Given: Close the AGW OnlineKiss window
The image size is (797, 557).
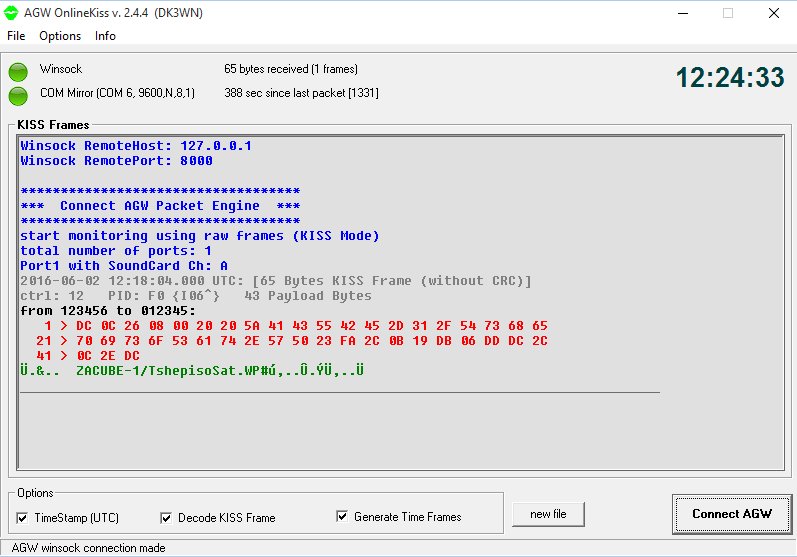Looking at the screenshot, I should click(x=774, y=13).
